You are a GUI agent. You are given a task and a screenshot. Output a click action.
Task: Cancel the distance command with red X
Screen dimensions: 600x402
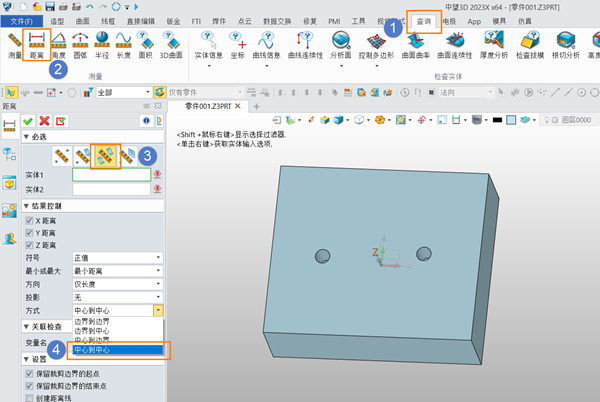44,121
